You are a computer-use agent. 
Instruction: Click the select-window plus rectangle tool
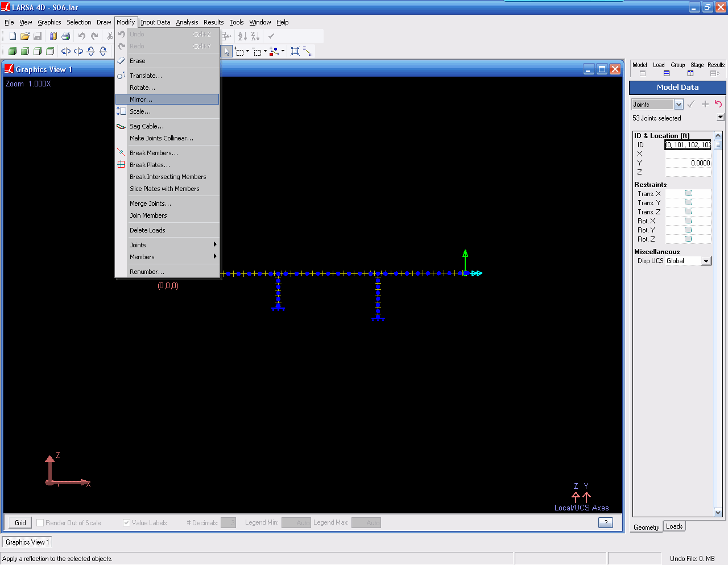(x=239, y=52)
